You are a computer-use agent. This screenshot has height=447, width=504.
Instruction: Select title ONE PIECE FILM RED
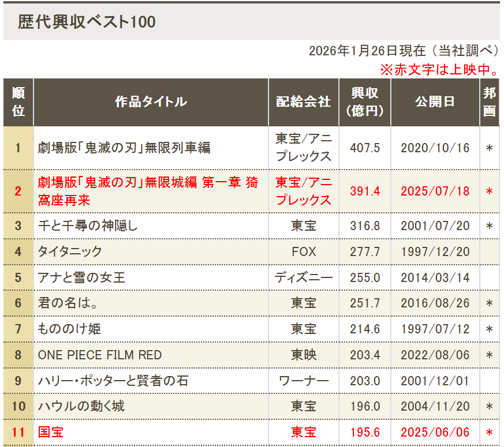[100, 355]
